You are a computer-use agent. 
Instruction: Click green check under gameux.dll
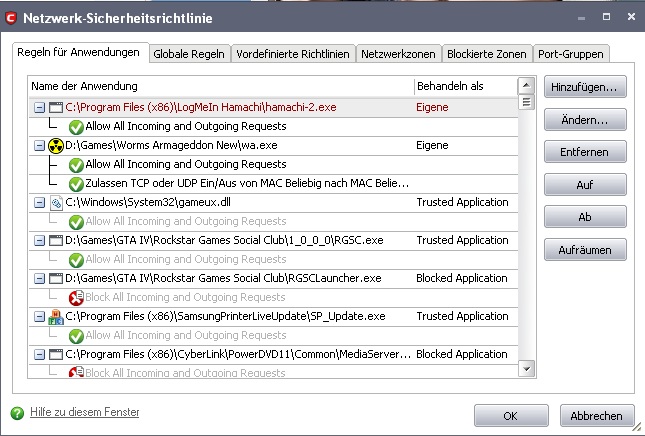point(76,222)
